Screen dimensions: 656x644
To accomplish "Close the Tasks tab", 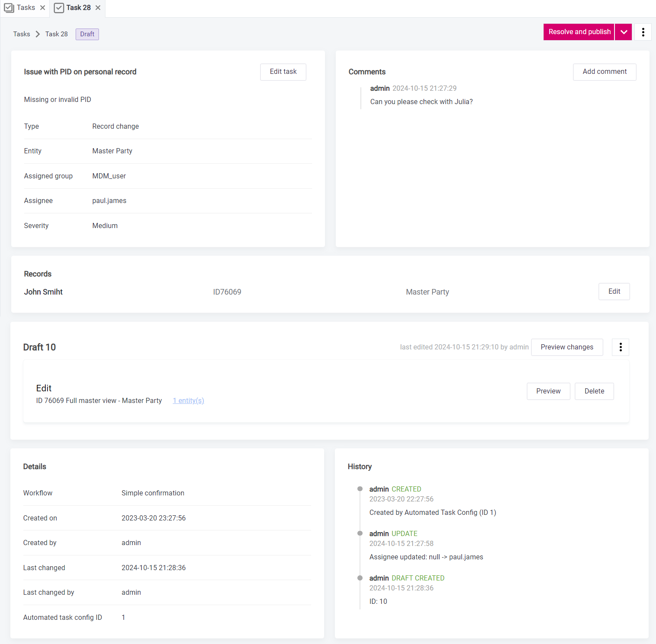I will 42,7.
